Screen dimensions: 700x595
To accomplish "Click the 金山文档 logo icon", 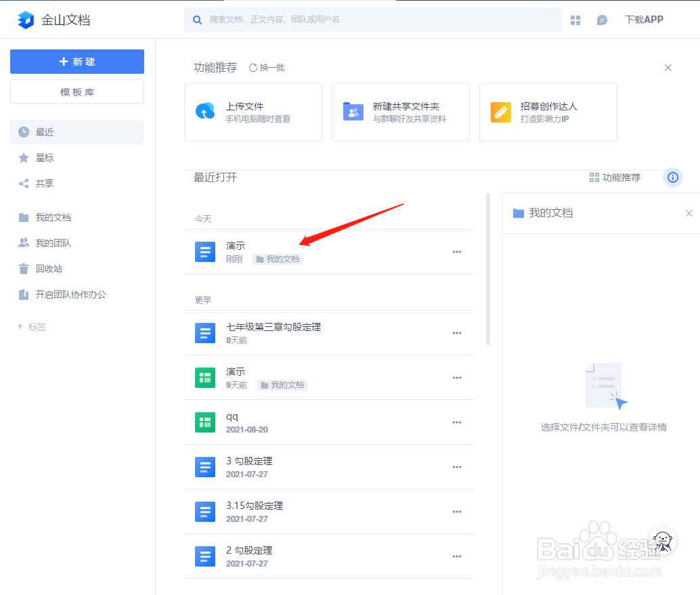I will pyautogui.click(x=25, y=19).
